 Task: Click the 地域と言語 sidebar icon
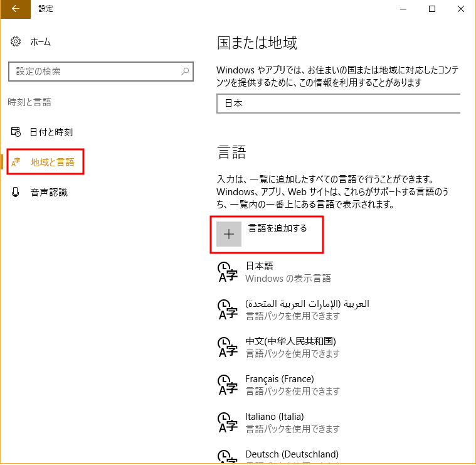[x=16, y=163]
